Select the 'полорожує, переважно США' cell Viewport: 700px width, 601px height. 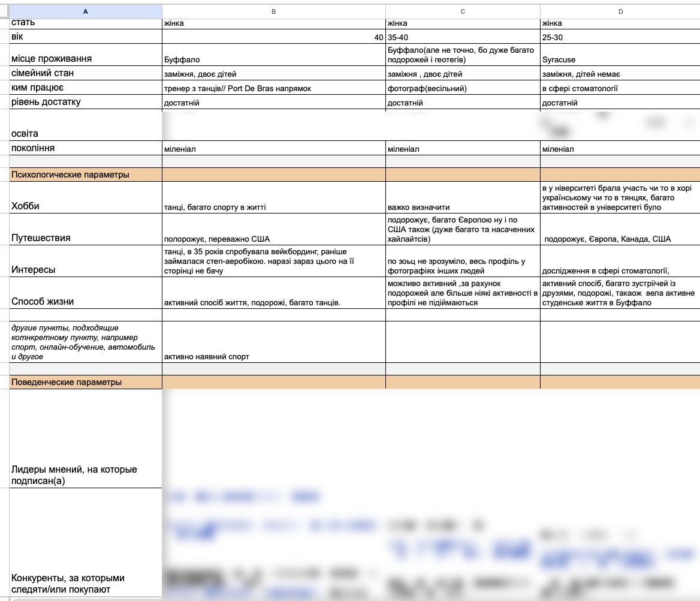tap(274, 229)
